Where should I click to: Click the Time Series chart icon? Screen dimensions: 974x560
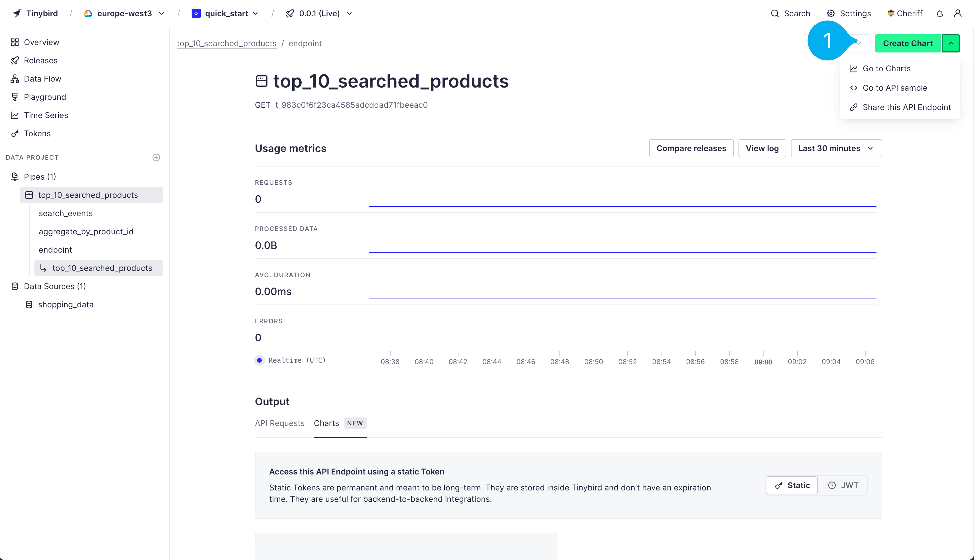tap(15, 115)
